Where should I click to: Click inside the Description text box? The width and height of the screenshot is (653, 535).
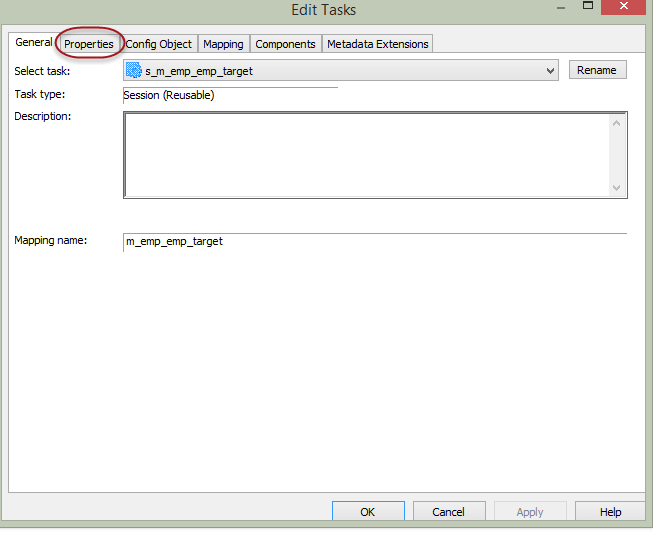point(365,155)
